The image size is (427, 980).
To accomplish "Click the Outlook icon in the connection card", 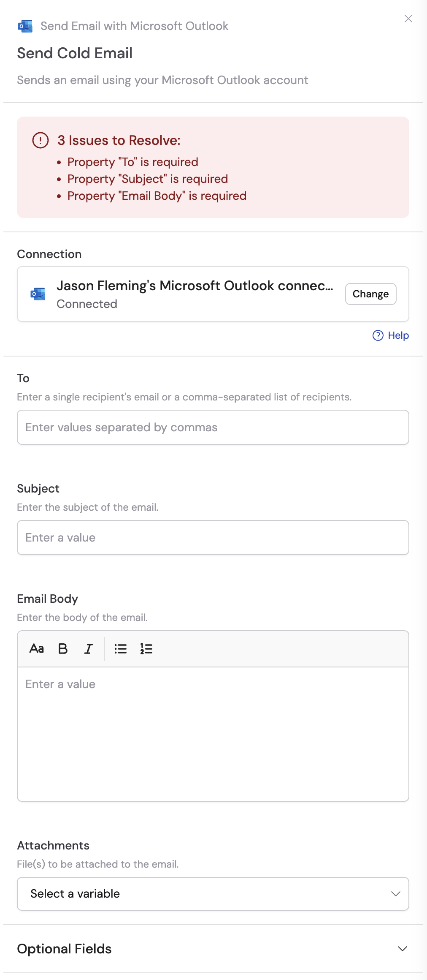I will click(38, 294).
